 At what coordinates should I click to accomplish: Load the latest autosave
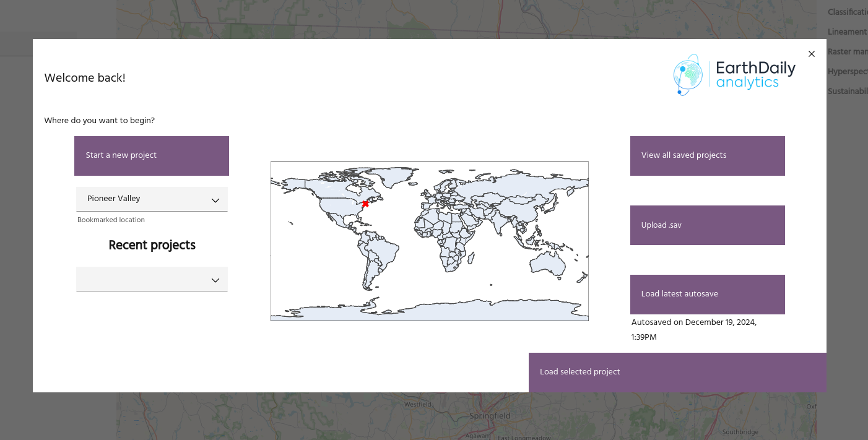coord(707,294)
